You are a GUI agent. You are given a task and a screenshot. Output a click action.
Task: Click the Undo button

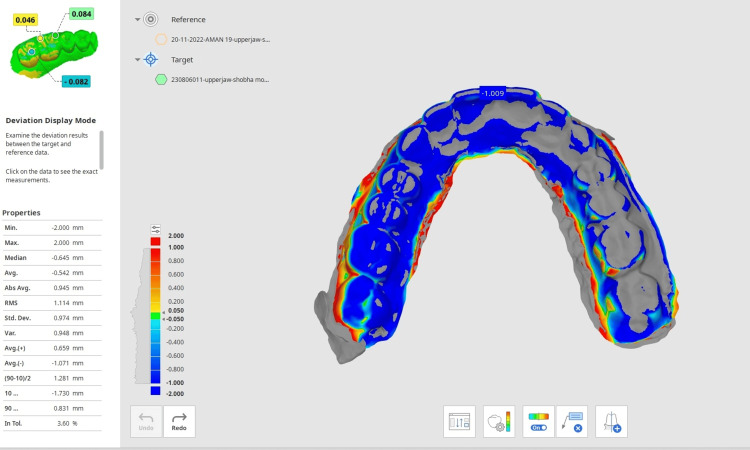coord(146,421)
